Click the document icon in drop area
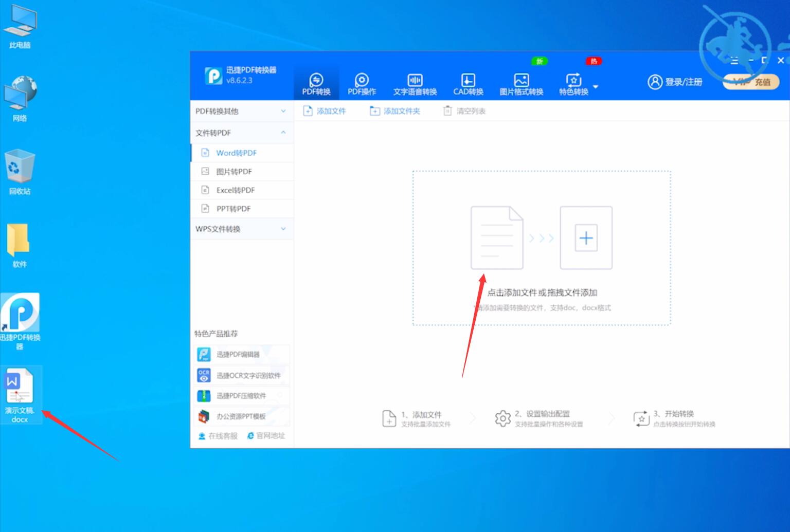 [497, 238]
